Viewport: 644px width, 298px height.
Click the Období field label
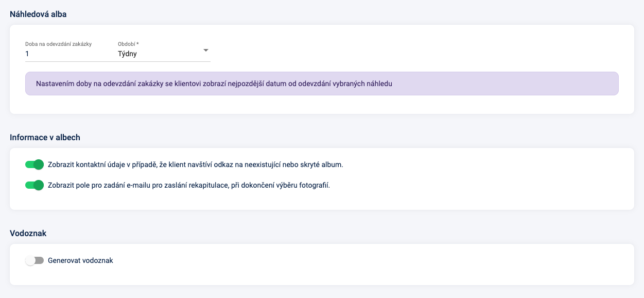point(128,44)
